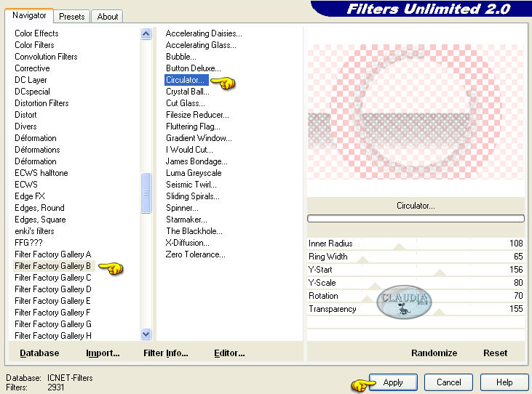This screenshot has height=394, width=532.
Task: Select FFG??? category
Action: (28, 243)
